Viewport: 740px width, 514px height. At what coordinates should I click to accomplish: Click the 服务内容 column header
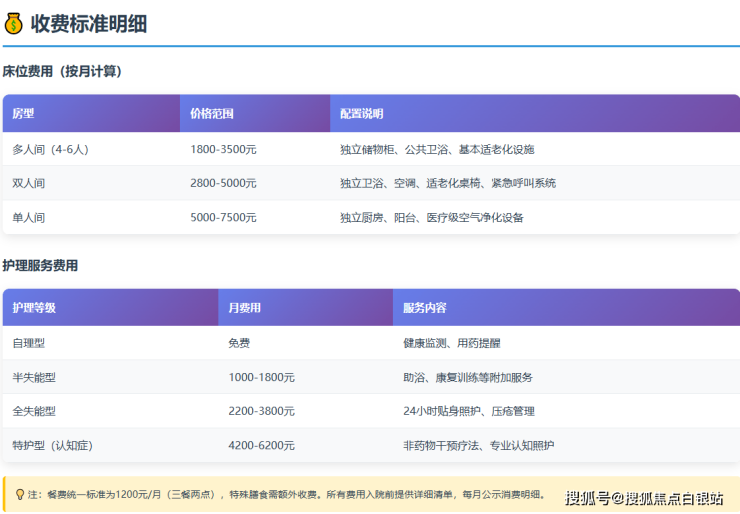[425, 308]
